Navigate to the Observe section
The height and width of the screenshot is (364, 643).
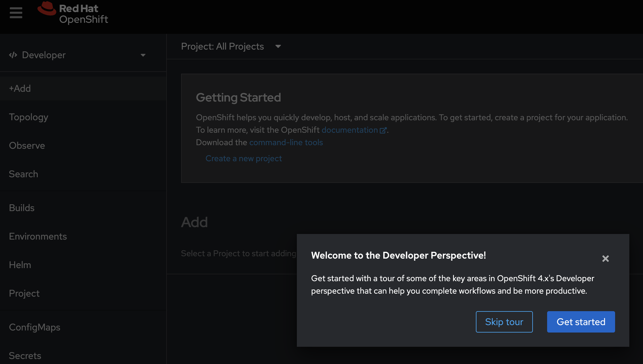[x=27, y=145]
